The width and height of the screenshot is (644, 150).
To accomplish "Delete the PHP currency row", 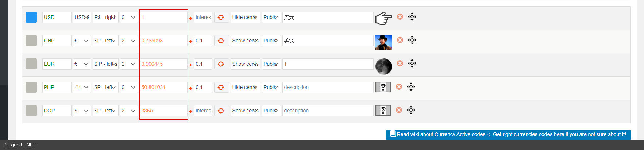I will [399, 87].
